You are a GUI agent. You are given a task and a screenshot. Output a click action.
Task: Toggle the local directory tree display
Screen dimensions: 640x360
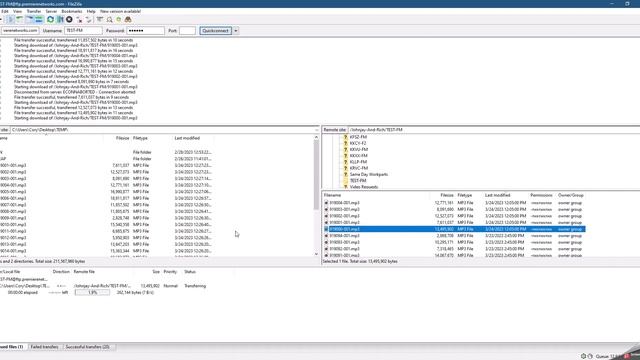coord(20,19)
